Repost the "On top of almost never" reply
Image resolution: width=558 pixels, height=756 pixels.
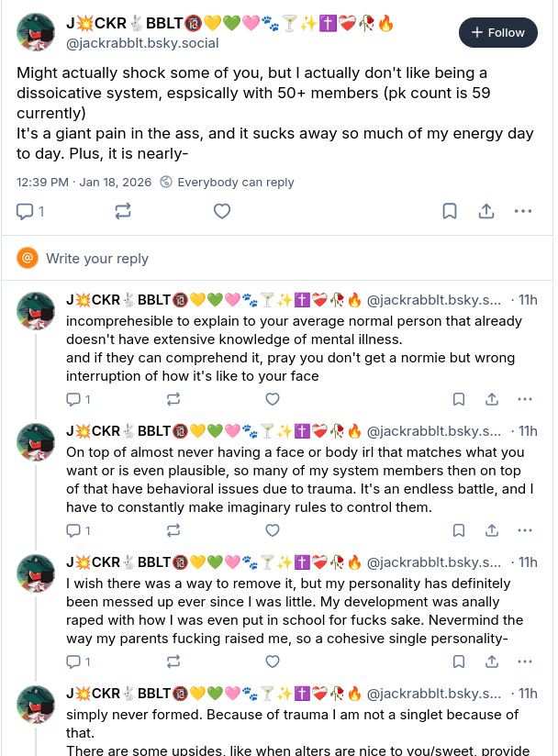pos(173,530)
